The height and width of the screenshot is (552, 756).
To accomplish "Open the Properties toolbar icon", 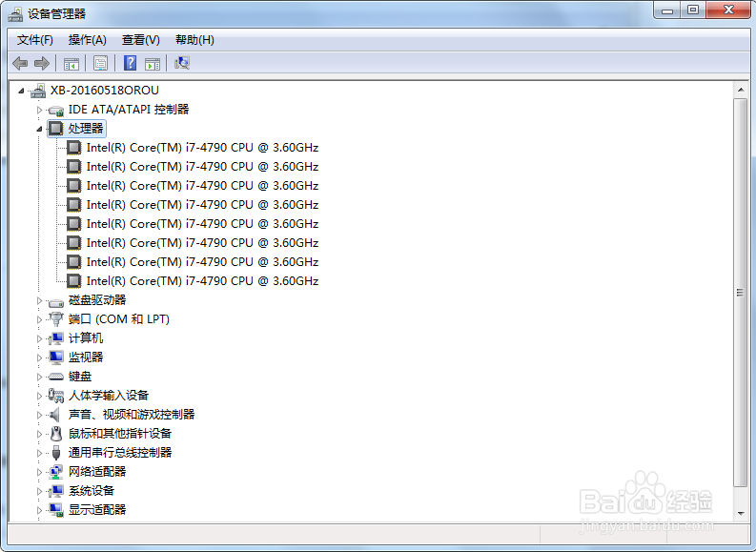I will coord(100,63).
